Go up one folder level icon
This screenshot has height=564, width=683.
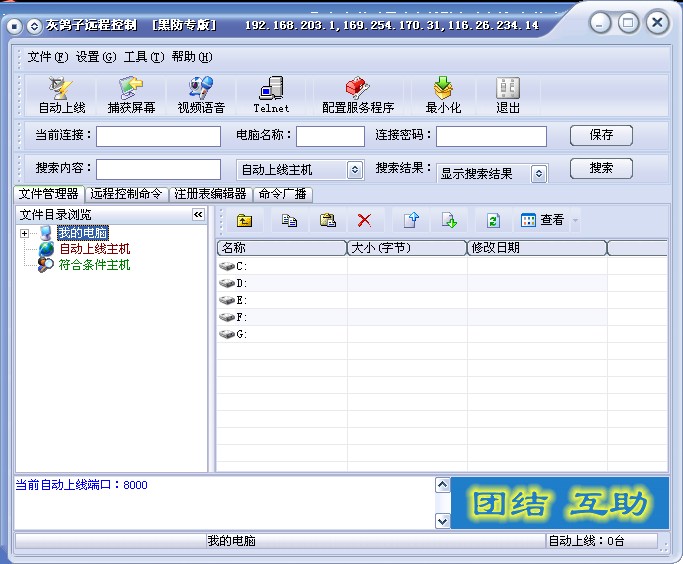(x=244, y=220)
